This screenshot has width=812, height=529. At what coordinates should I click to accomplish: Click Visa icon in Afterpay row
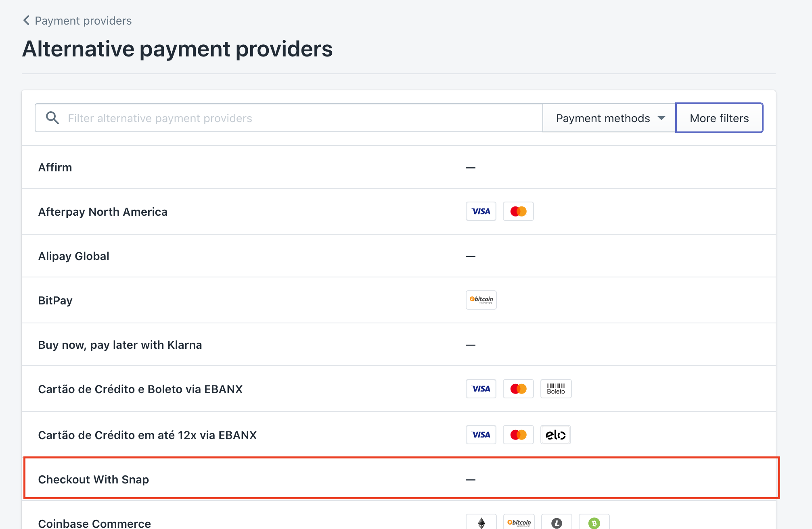(481, 211)
